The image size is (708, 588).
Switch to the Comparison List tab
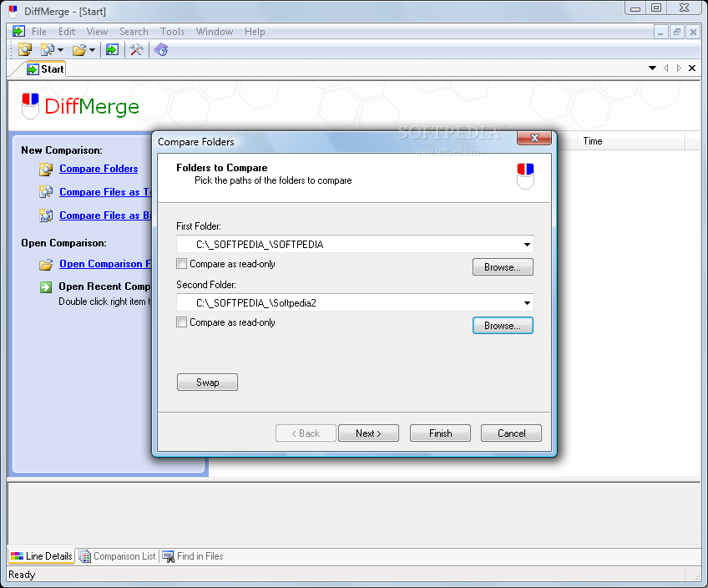(118, 556)
